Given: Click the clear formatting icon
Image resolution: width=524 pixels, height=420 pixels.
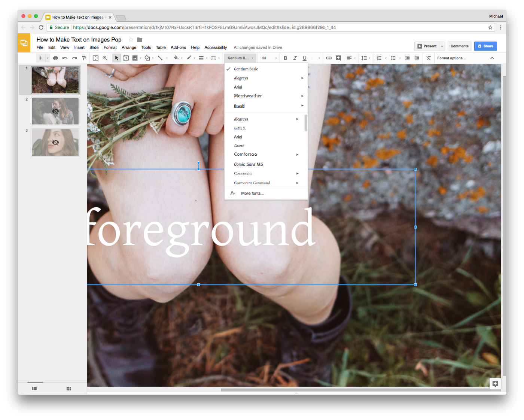Looking at the screenshot, I should (429, 58).
